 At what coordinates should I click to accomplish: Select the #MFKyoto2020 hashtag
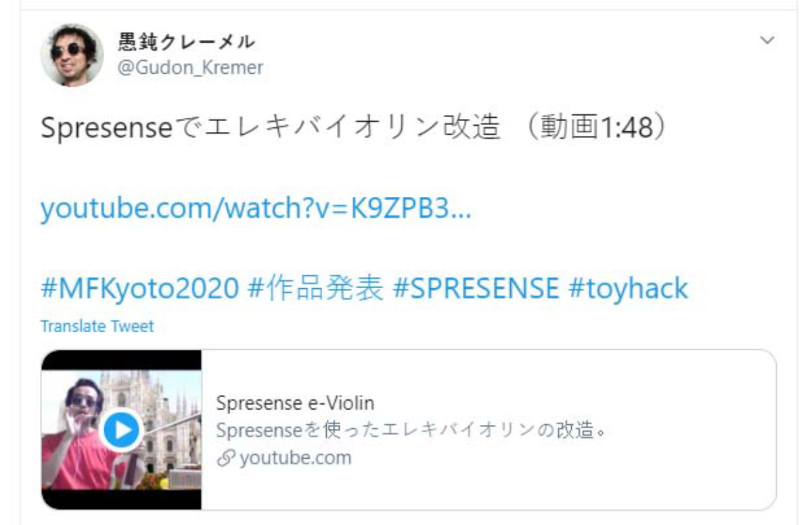[140, 289]
